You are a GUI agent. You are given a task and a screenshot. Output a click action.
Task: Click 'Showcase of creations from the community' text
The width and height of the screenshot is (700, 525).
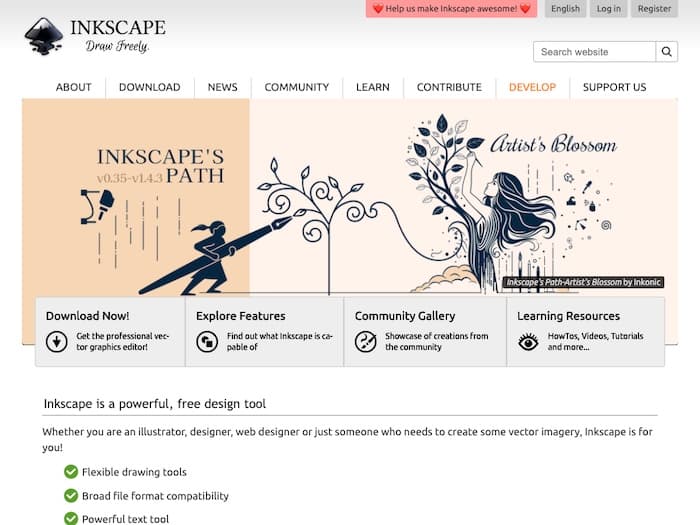coord(437,342)
